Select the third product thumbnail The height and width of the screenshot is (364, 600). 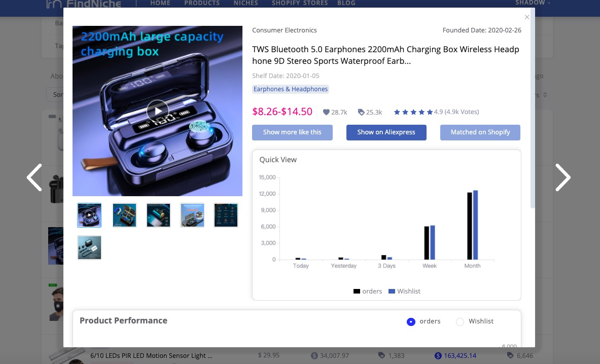(x=158, y=215)
